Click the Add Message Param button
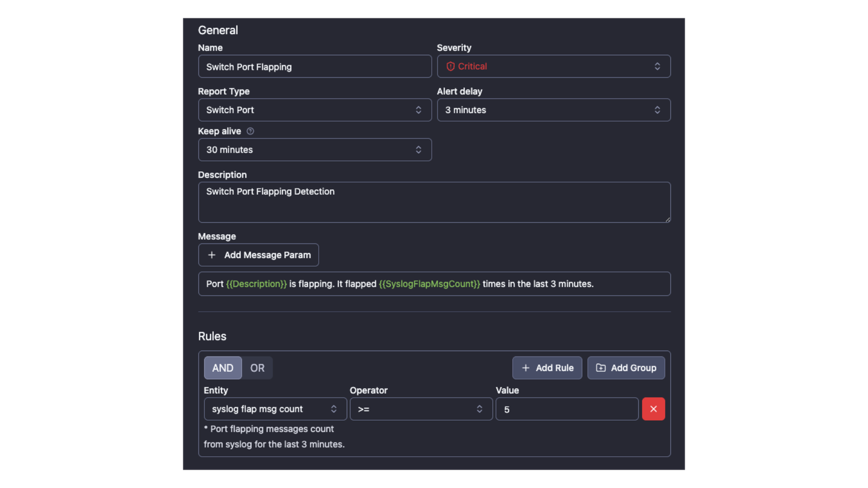Screen dimensions: 868x488 (259, 255)
